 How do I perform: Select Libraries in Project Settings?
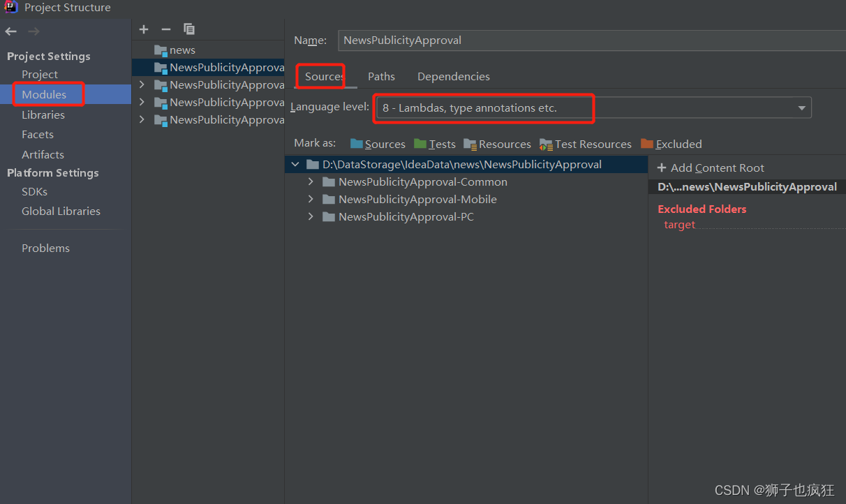43,114
